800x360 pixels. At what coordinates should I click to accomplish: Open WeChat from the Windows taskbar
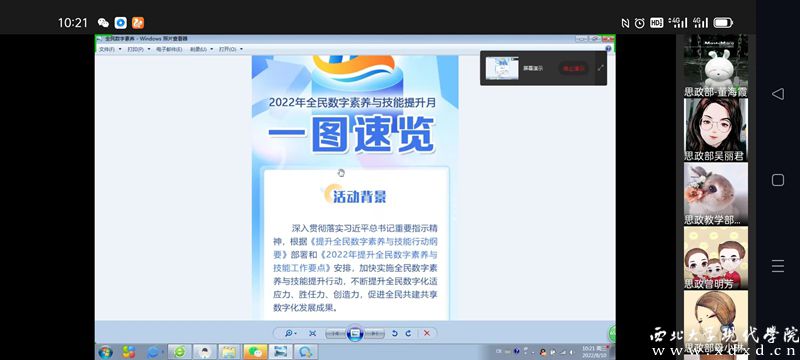point(256,352)
